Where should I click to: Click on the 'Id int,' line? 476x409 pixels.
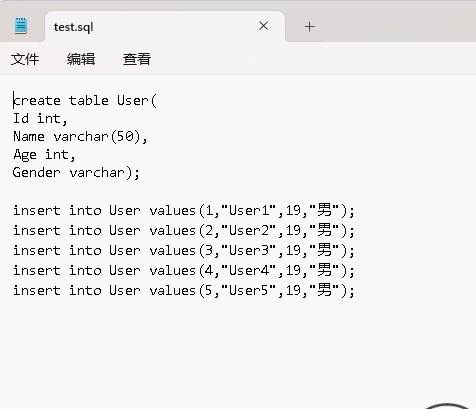coord(40,118)
